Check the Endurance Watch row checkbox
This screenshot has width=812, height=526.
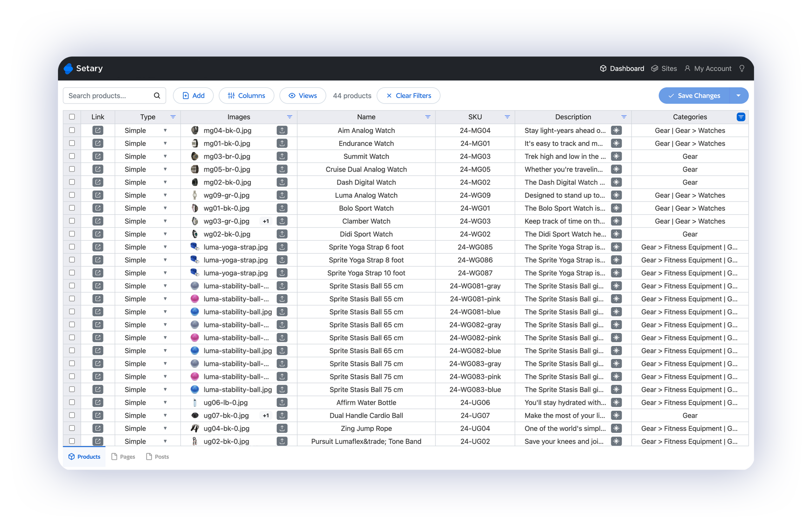tap(72, 143)
